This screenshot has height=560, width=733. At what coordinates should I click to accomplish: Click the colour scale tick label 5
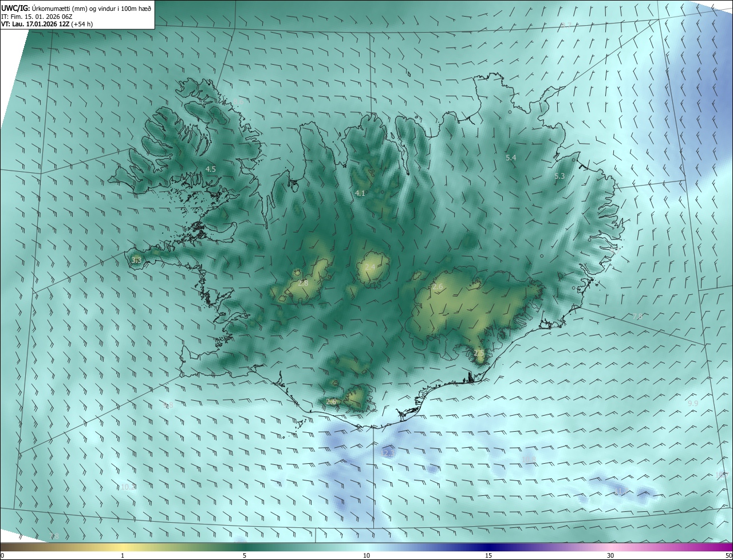click(x=245, y=555)
